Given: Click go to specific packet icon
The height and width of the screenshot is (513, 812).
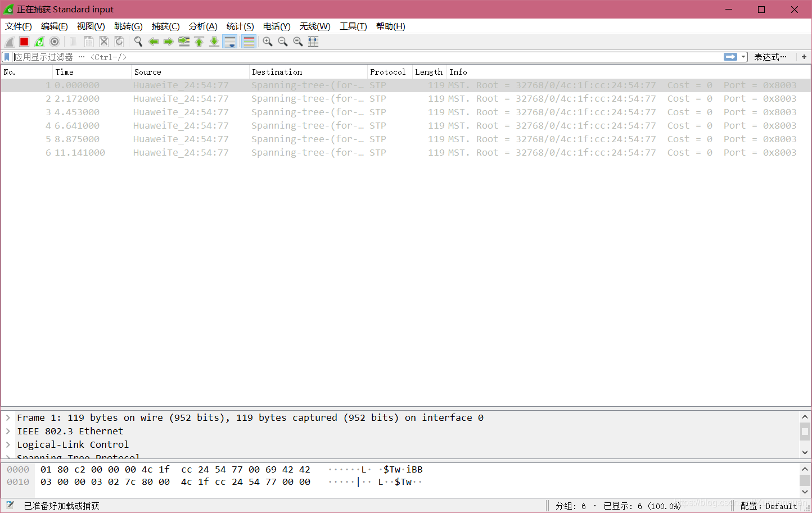Looking at the screenshot, I should (x=184, y=42).
